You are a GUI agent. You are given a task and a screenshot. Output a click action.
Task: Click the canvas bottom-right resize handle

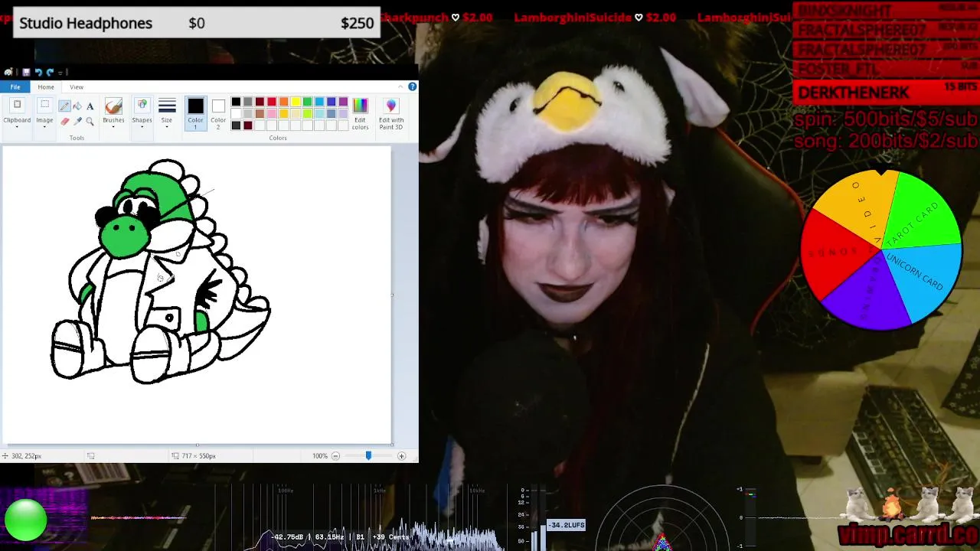coord(392,444)
